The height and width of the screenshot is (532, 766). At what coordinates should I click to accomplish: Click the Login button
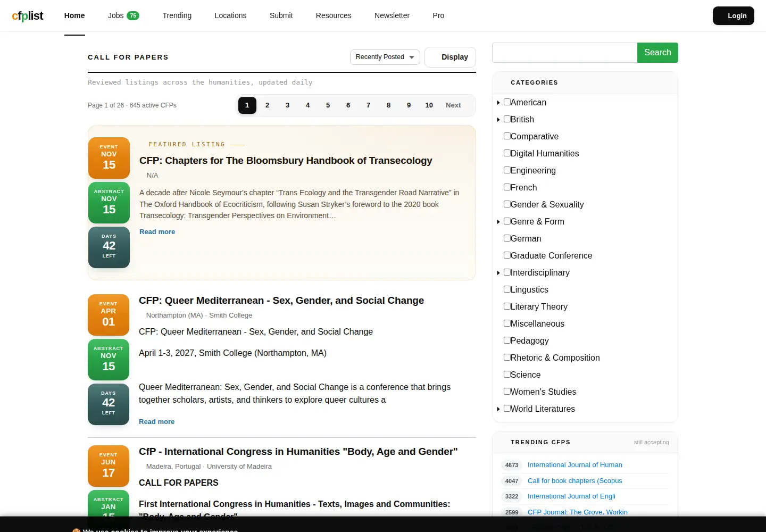(x=734, y=16)
